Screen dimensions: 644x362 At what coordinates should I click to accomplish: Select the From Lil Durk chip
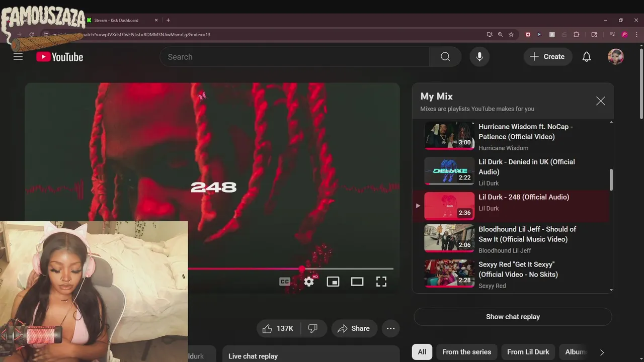528,352
